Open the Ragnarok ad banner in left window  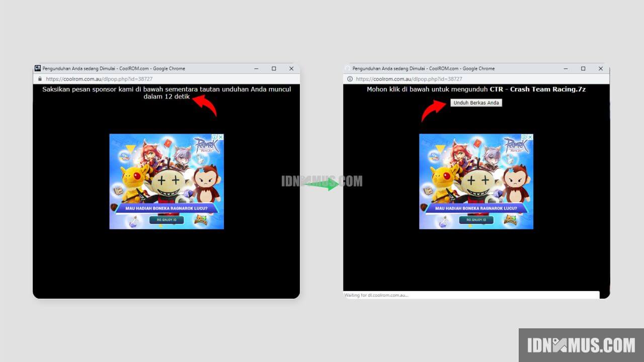pos(167,182)
